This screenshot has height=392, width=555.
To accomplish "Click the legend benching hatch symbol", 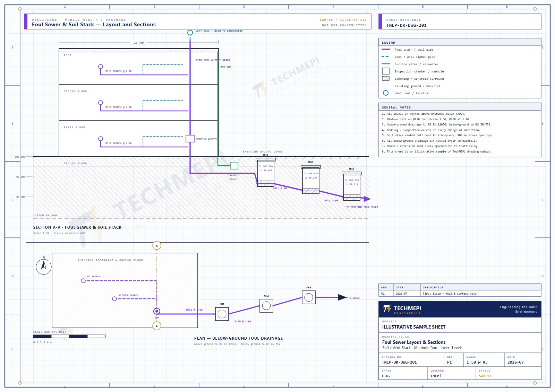I will [x=386, y=78].
